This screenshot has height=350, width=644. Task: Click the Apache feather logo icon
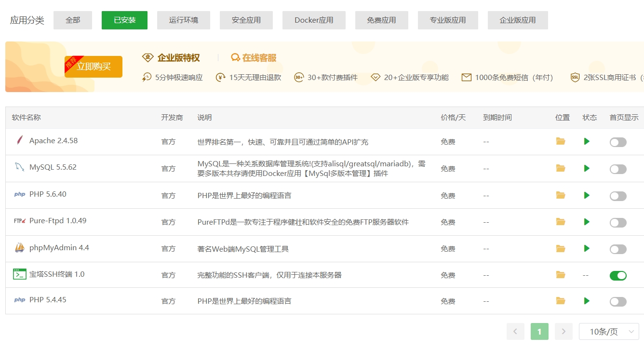pos(19,141)
